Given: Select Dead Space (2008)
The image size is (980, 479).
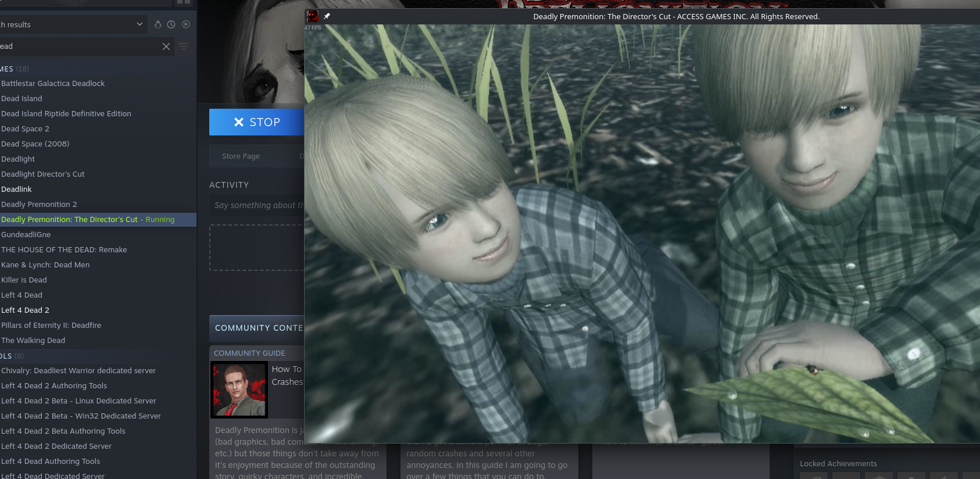Looking at the screenshot, I should tap(35, 144).
